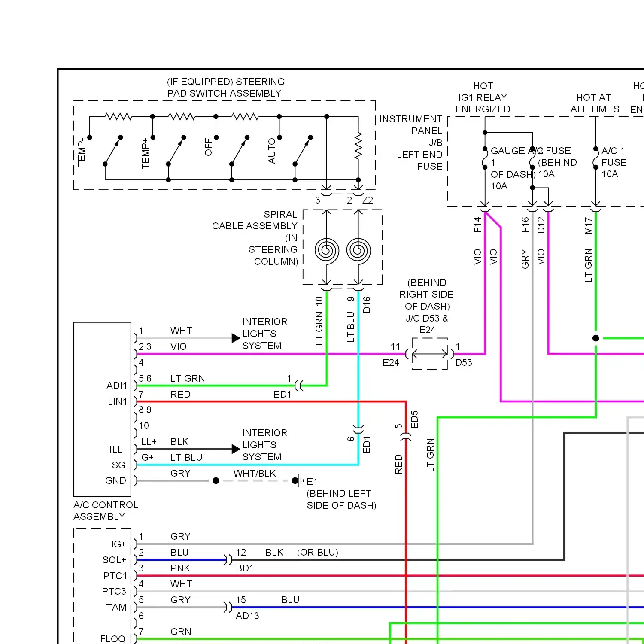The image size is (644, 644).
Task: Click terminal label "GND"
Action: (x=115, y=480)
